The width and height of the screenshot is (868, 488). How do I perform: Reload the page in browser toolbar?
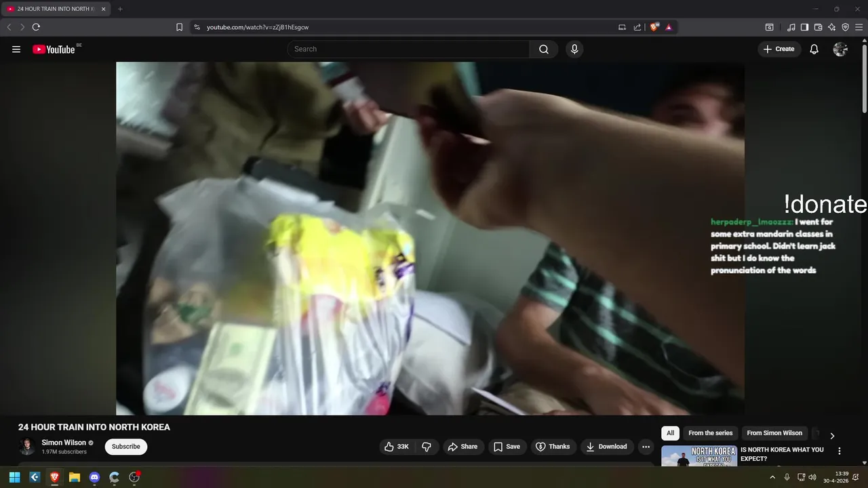click(x=36, y=27)
